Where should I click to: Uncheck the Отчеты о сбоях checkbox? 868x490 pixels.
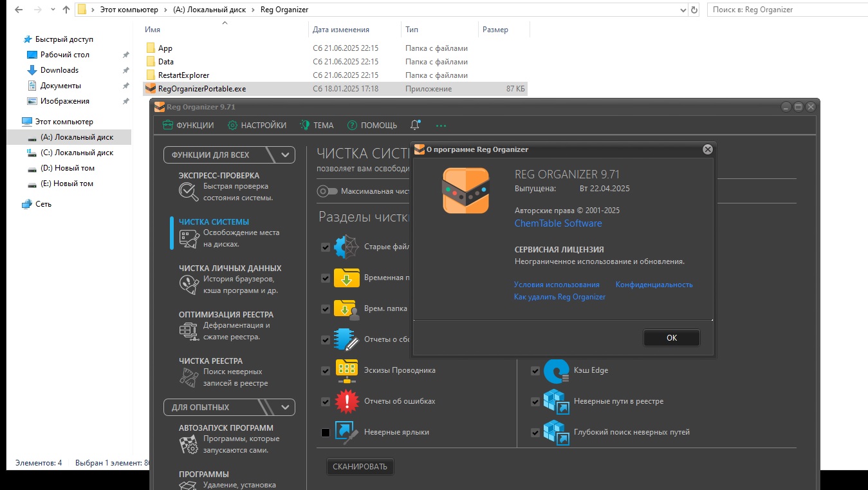pyautogui.click(x=326, y=340)
